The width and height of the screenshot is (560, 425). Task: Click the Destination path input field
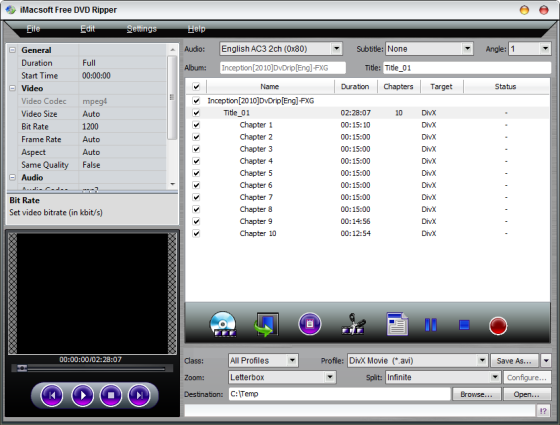(x=339, y=394)
